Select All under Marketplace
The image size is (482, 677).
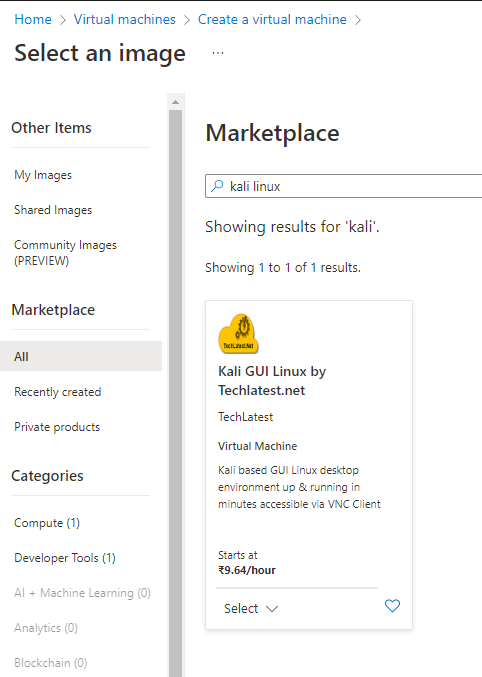[81, 356]
